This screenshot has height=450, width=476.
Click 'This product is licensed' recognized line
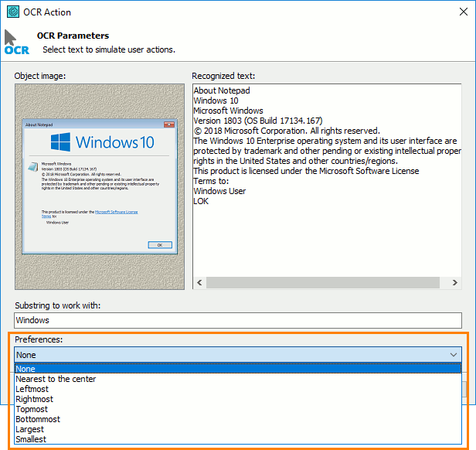[306, 171]
